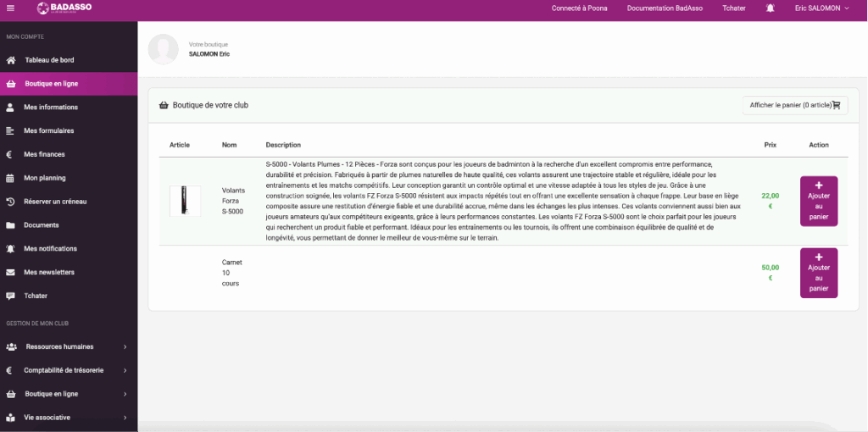Click the BadAsso logo
Image resolution: width=868 pixels, height=432 pixels.
pos(65,8)
